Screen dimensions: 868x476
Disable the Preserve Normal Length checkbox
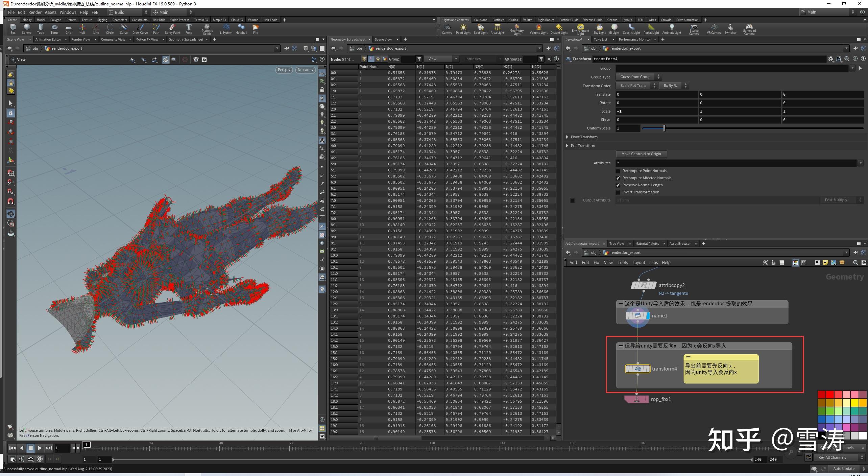tap(618, 185)
